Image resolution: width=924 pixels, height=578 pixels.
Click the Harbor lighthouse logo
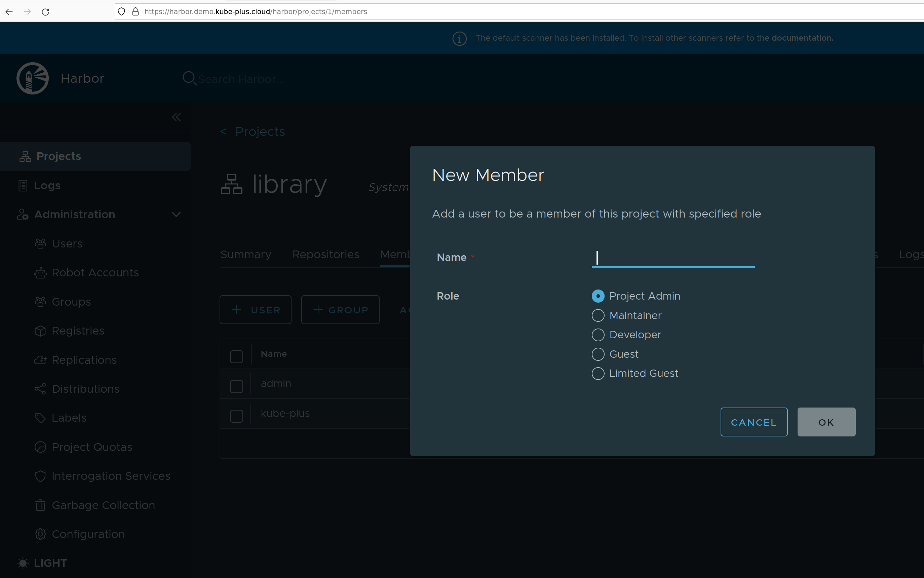tap(33, 78)
